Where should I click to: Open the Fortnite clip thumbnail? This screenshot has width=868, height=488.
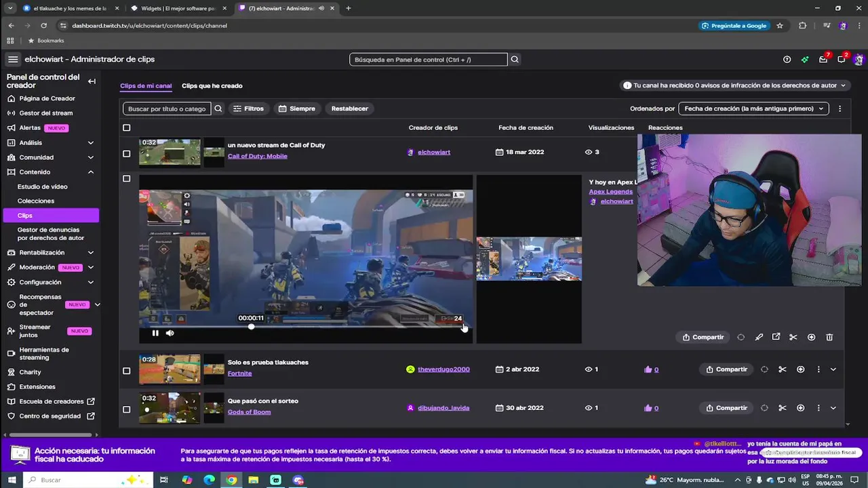170,369
